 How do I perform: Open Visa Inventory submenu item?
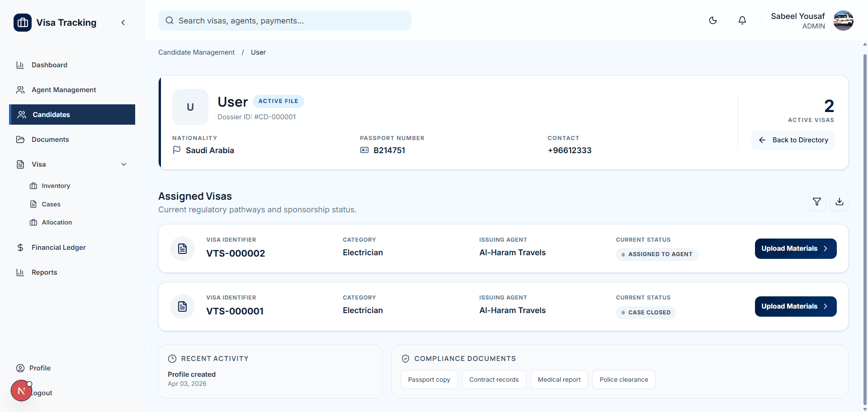click(56, 186)
